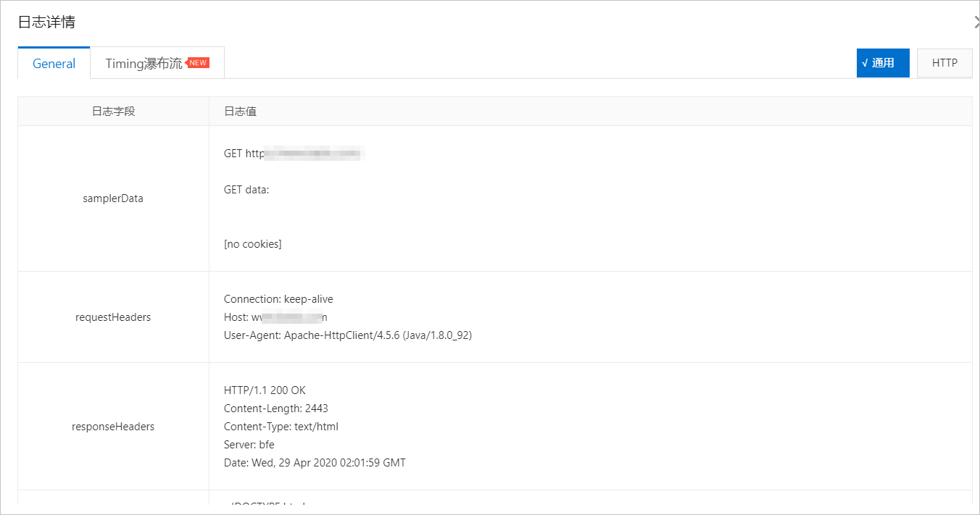Click the HTTP/1.1 200 OK status line
The height and width of the screenshot is (515, 980).
coord(265,390)
